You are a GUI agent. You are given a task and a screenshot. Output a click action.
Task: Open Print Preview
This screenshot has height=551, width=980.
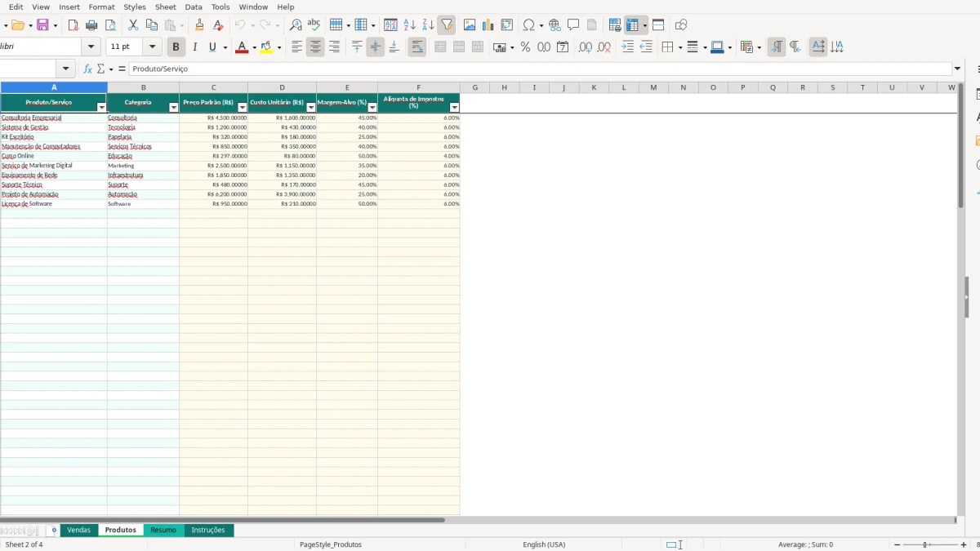pos(110,25)
